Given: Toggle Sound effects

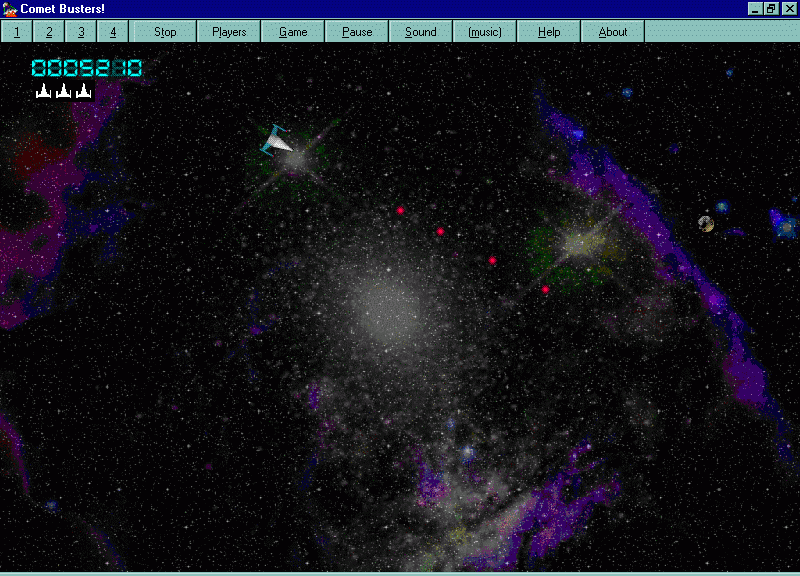Looking at the screenshot, I should pyautogui.click(x=420, y=31).
